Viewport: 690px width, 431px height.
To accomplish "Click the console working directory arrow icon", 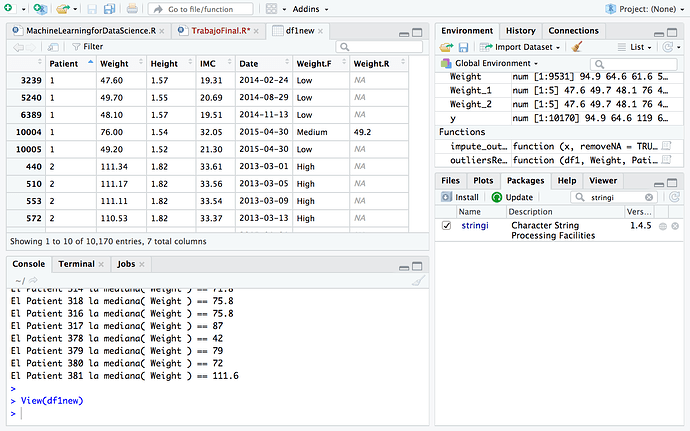I will coord(33,280).
